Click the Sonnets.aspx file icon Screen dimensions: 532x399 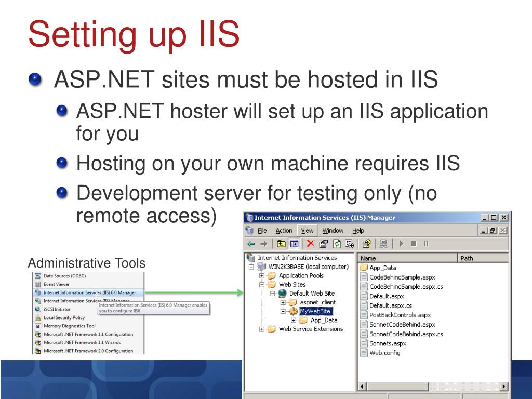(364, 343)
